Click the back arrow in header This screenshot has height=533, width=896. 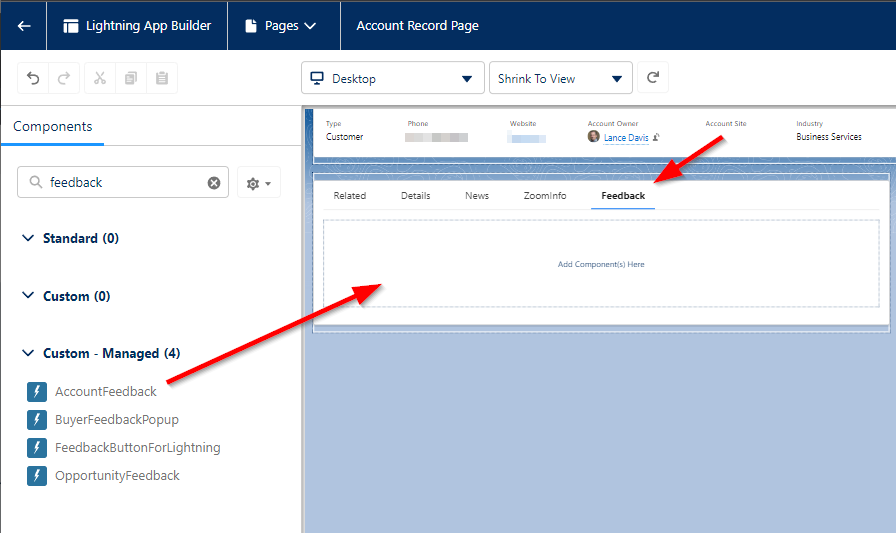click(x=24, y=26)
